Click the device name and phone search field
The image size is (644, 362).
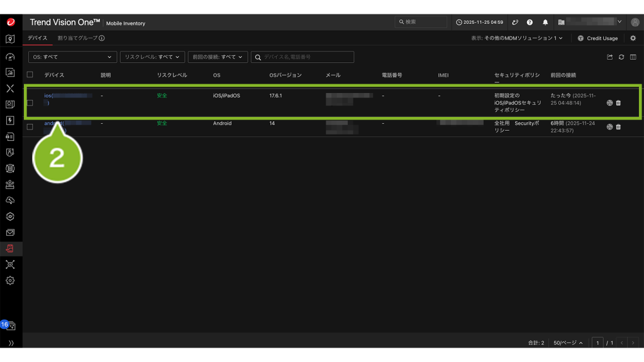coord(306,57)
